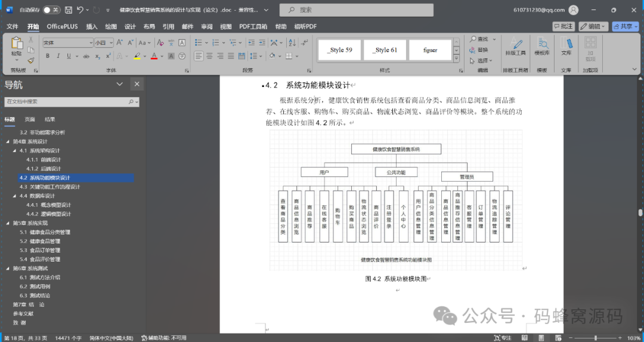644x342 pixels.
Task: Toggle Underline formatting
Action: tap(69, 56)
